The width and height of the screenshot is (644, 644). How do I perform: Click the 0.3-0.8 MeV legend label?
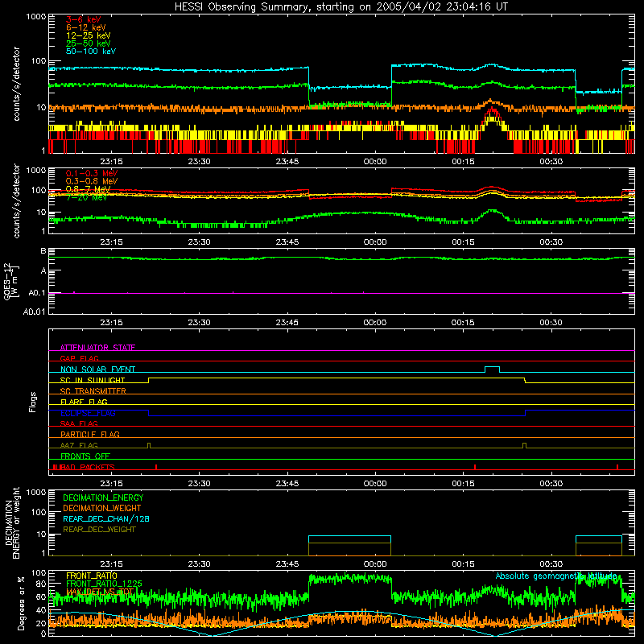(x=92, y=181)
